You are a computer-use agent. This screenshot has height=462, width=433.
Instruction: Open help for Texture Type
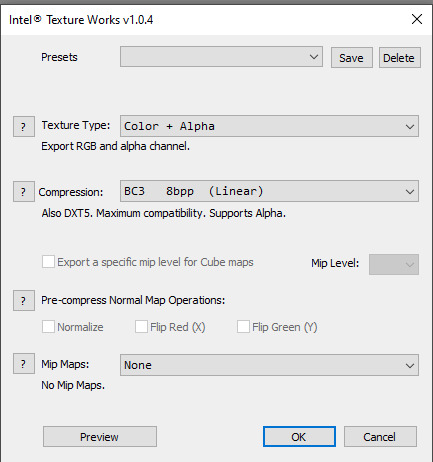click(24, 127)
